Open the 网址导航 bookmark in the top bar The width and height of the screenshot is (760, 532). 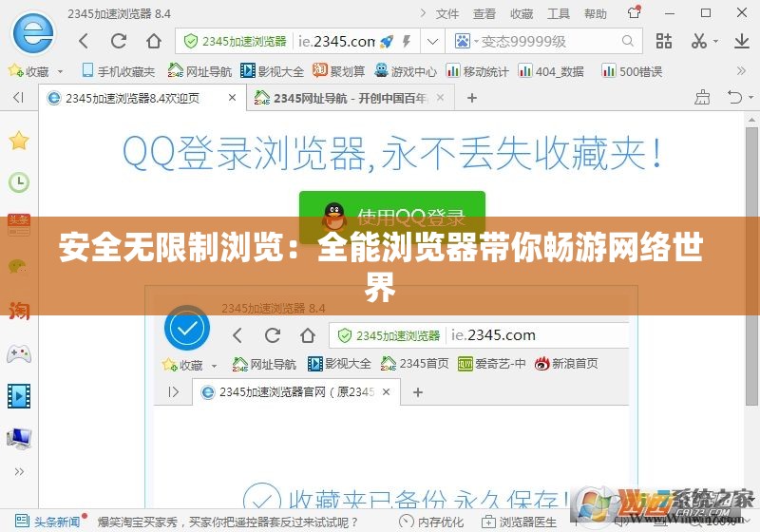click(199, 71)
